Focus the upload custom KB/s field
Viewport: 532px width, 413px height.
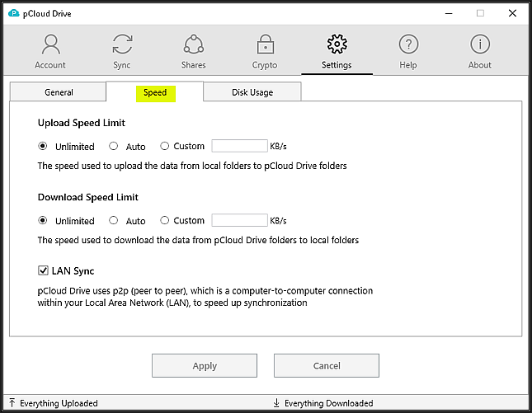tap(239, 146)
